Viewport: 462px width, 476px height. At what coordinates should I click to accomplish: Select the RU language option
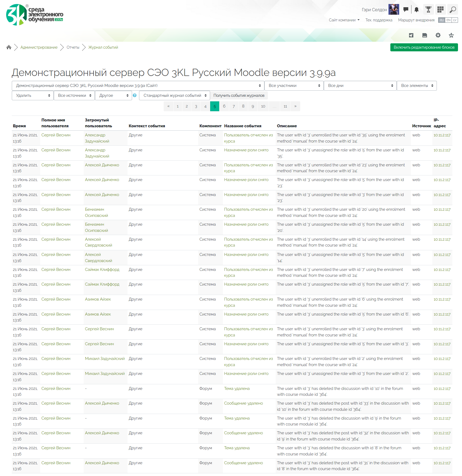click(442, 20)
